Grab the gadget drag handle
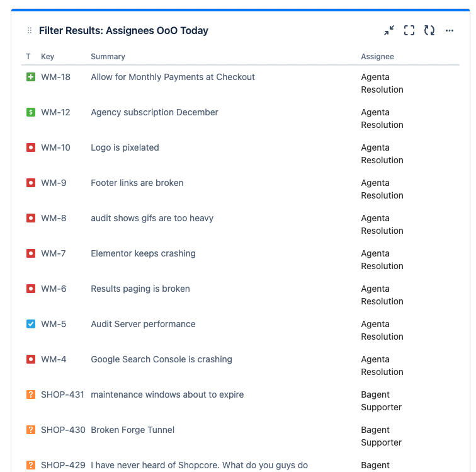Screen dimensions: 476x472 30,30
